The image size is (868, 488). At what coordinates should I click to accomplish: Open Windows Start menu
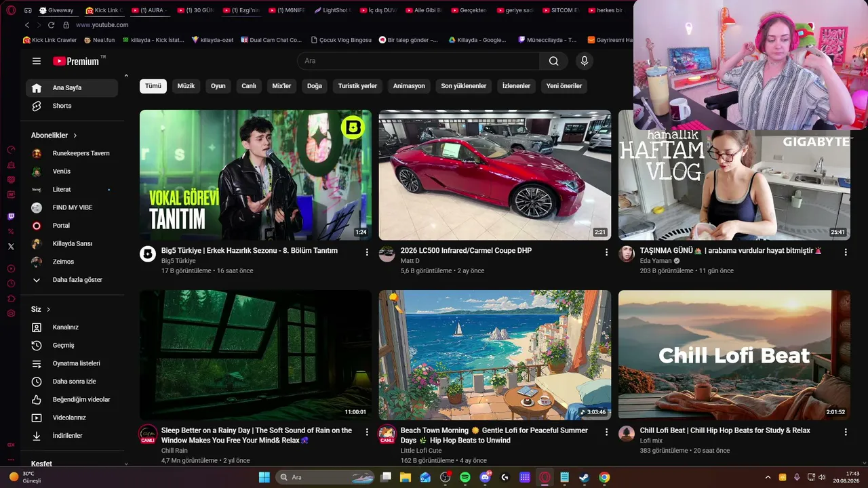coord(264,477)
